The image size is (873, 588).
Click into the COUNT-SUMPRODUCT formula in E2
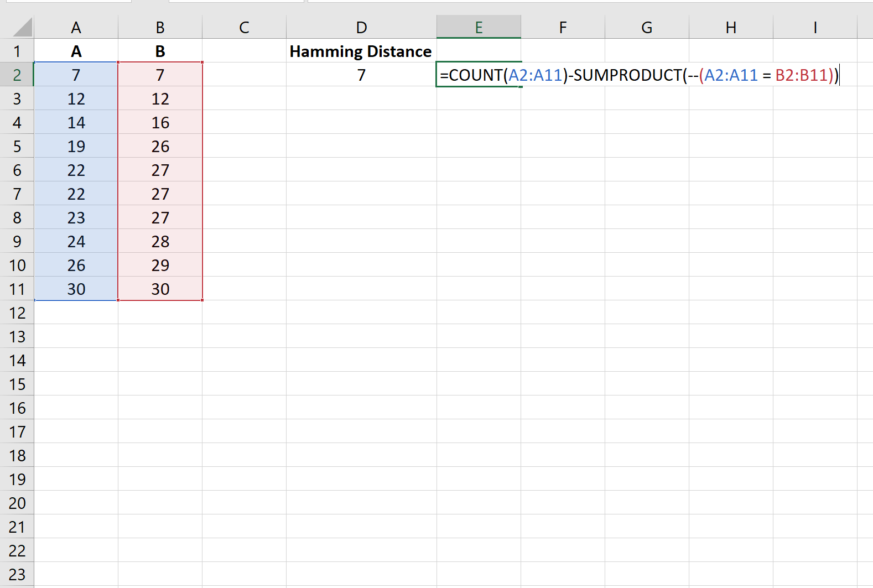640,75
